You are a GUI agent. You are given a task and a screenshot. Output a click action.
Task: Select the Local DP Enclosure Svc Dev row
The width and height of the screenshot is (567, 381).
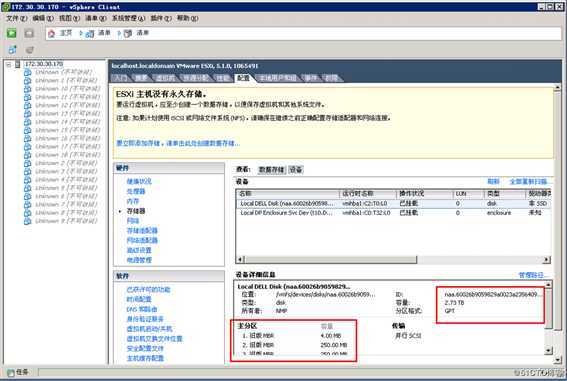[394, 213]
